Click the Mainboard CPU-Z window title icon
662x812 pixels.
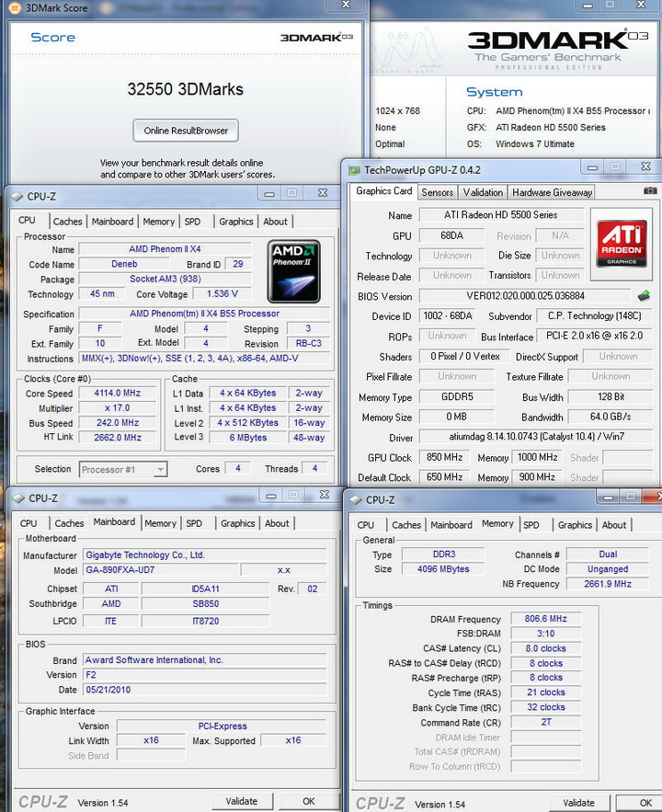(x=18, y=498)
